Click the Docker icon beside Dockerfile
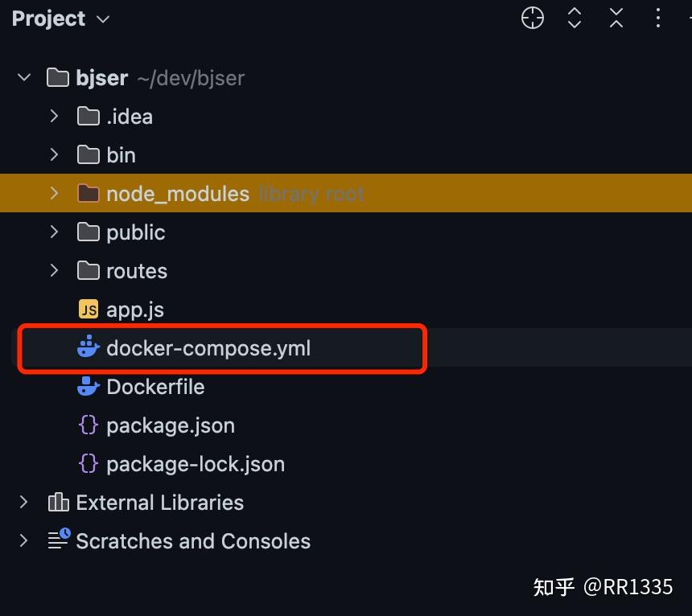The width and height of the screenshot is (692, 616). pos(89,387)
